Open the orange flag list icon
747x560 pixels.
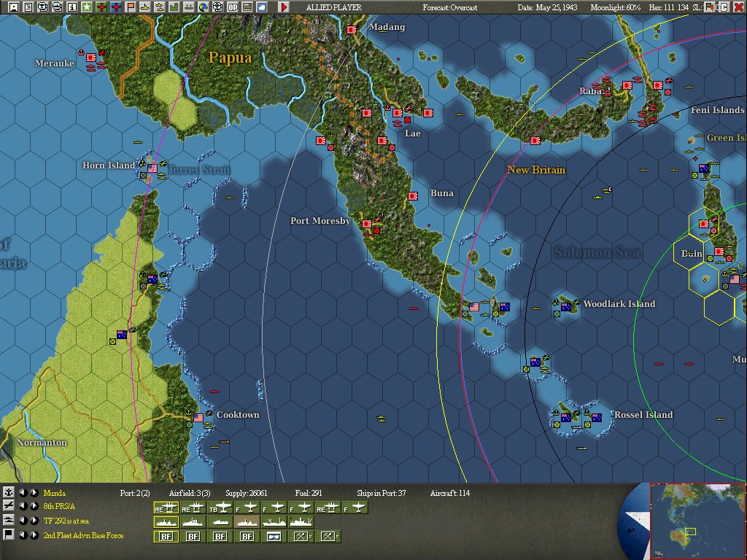coord(131,7)
